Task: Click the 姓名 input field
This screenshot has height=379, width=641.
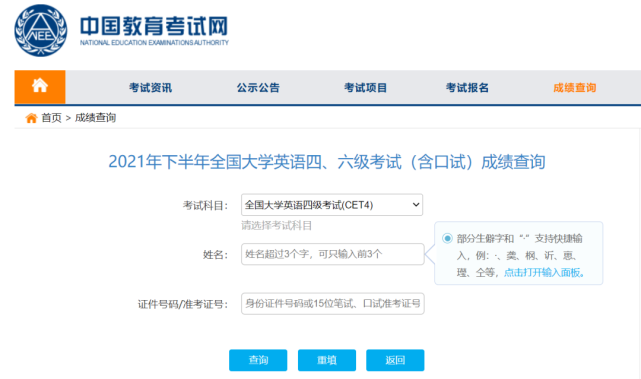Action: 333,254
